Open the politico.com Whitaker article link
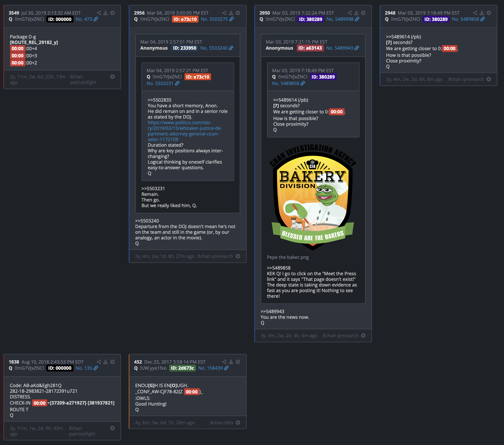Viewport: 504px width, 445px height. tap(185, 131)
